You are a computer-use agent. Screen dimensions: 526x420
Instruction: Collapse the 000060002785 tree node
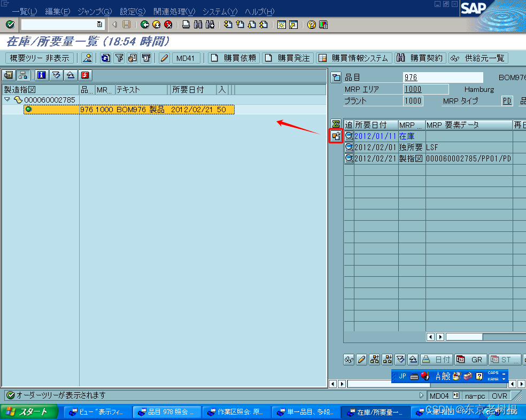pyautogui.click(x=8, y=99)
